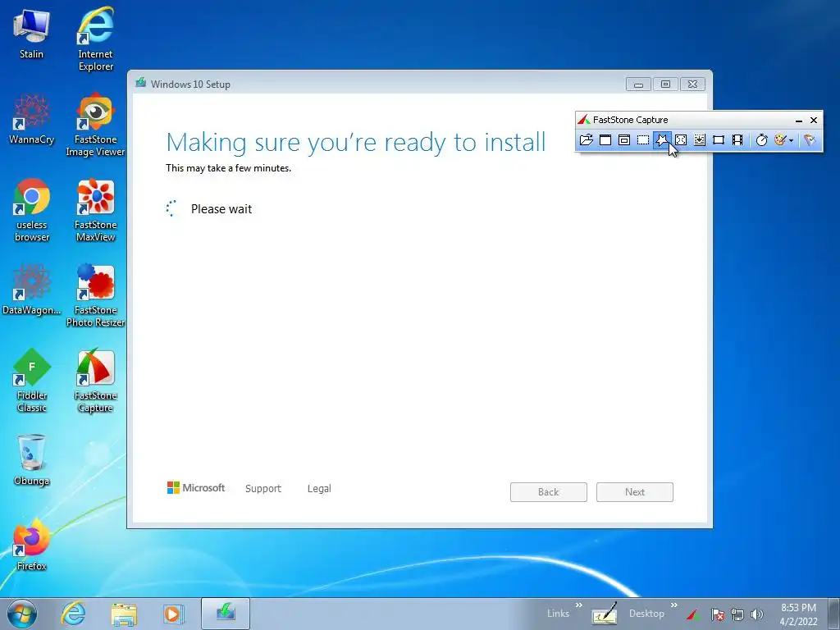Select the WannaCry desktop shortcut
This screenshot has width=840, height=630.
pyautogui.click(x=31, y=120)
